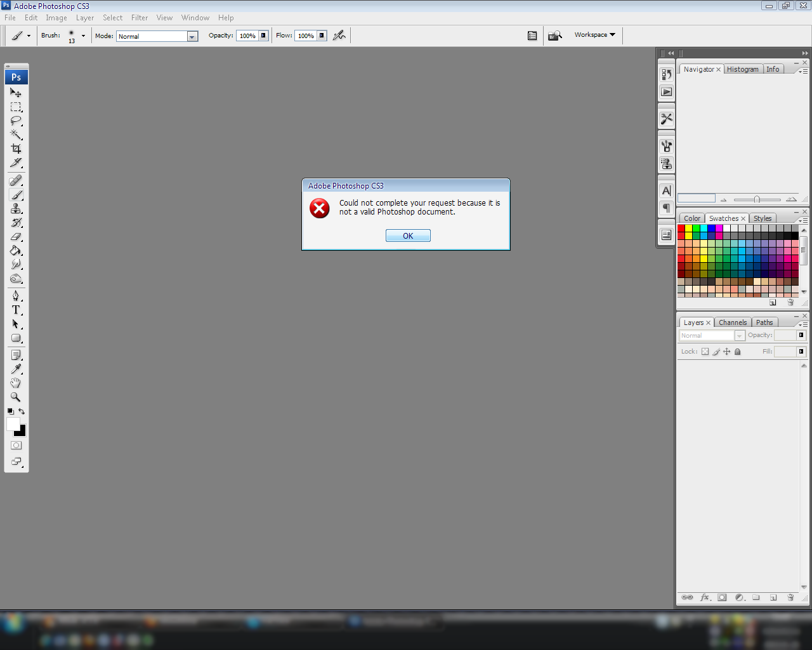The width and height of the screenshot is (812, 650).
Task: Select the Crop tool
Action: [16, 149]
